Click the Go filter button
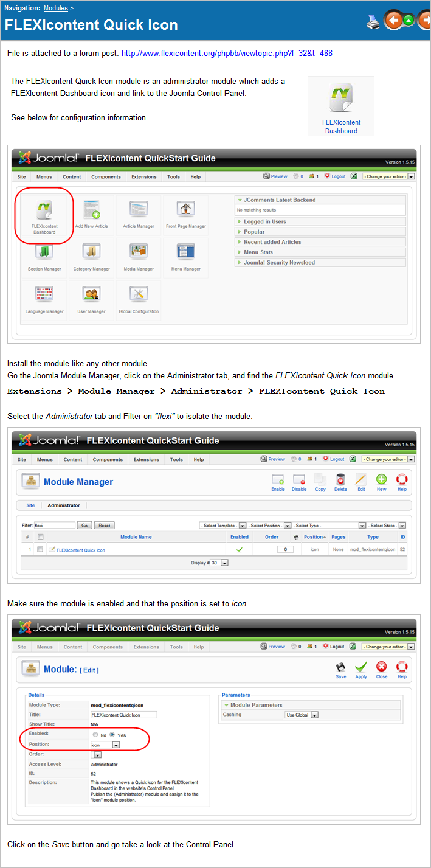431x868 pixels. coord(84,525)
